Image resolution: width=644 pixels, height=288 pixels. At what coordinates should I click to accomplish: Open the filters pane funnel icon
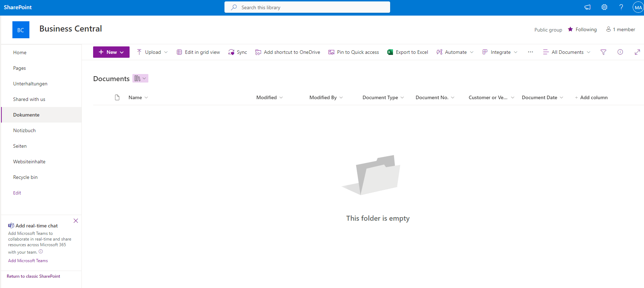(603, 52)
